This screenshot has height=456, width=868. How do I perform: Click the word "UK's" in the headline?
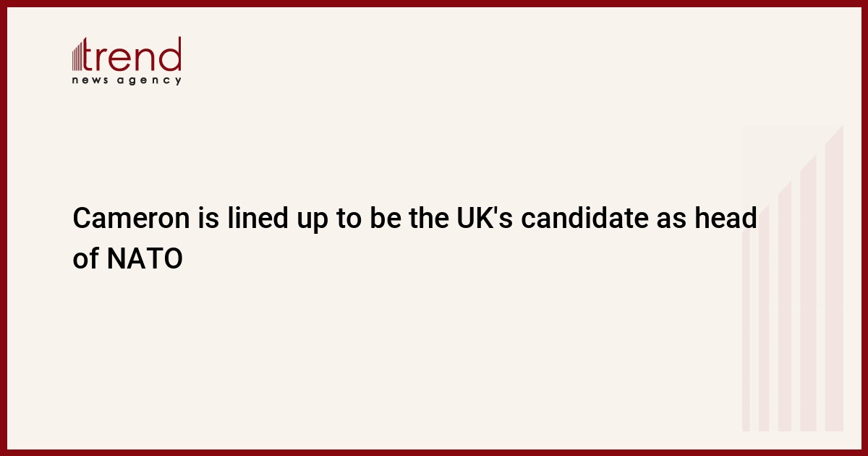475,218
